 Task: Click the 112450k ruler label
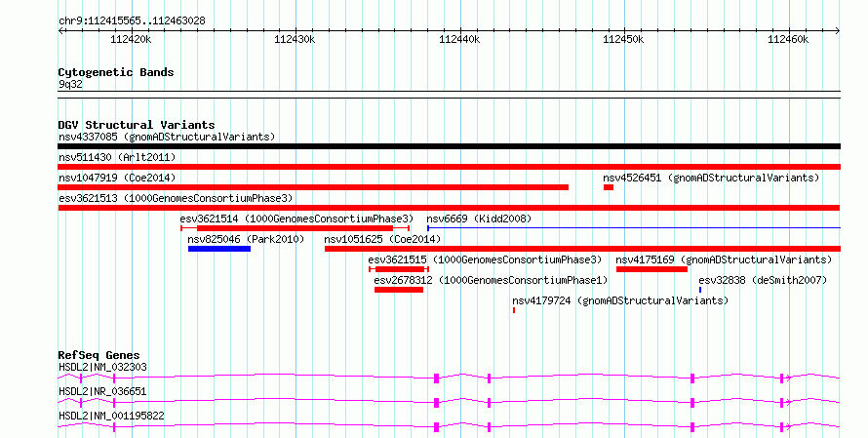click(623, 39)
